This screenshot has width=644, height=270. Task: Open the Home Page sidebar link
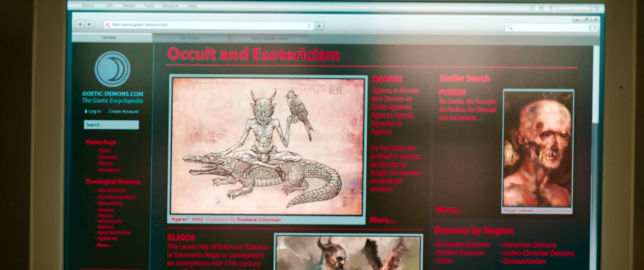pos(101,142)
